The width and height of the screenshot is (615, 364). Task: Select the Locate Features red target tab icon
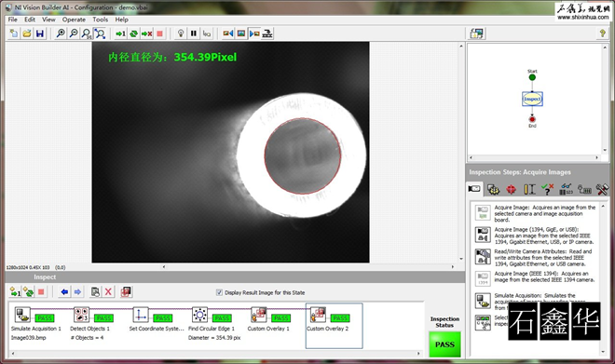[511, 189]
